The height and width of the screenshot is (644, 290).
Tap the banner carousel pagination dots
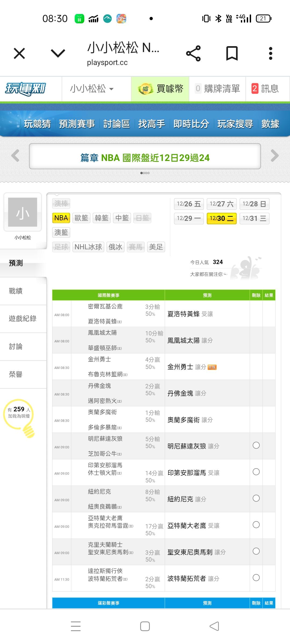pyautogui.click(x=145, y=173)
